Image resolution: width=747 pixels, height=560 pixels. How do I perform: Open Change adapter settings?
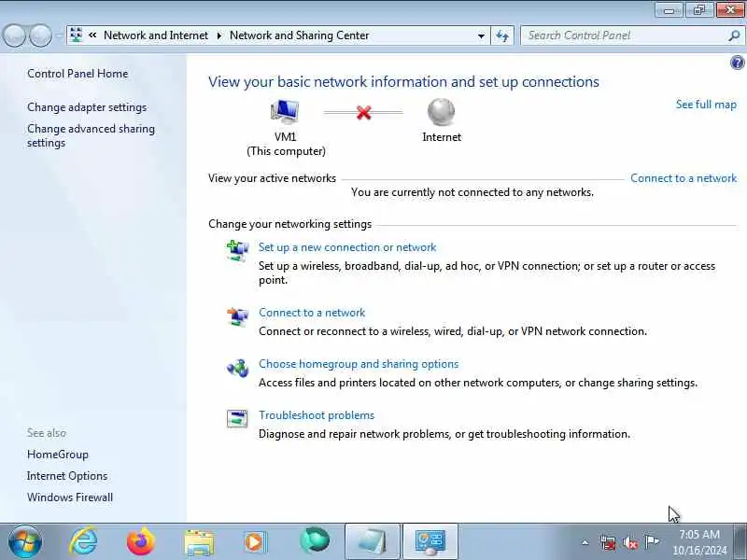[87, 107]
